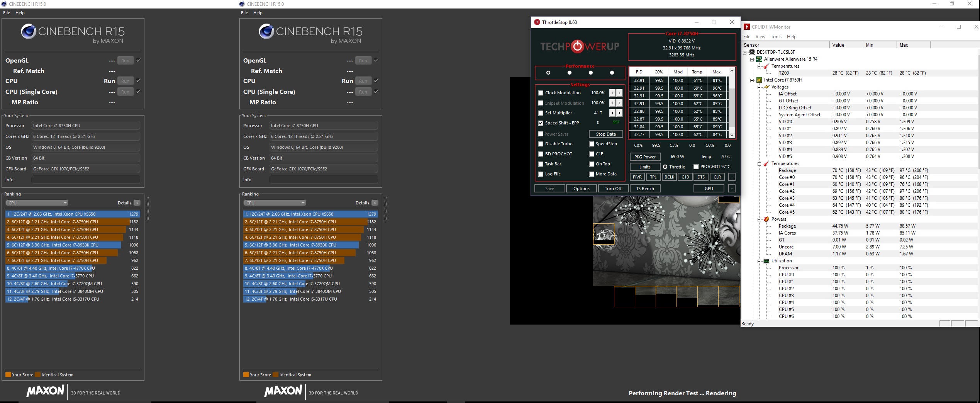
Task: Collapse the Alienware 15 R4 node
Action: 752,59
